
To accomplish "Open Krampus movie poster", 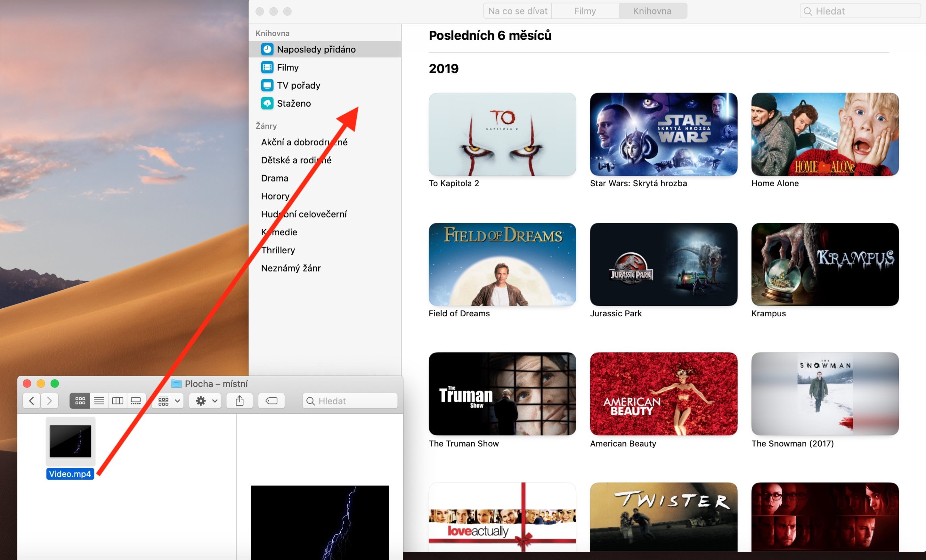I will tap(825, 264).
